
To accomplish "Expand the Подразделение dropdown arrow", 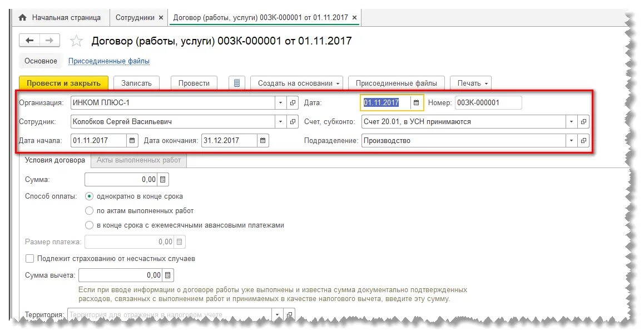I will (x=571, y=141).
